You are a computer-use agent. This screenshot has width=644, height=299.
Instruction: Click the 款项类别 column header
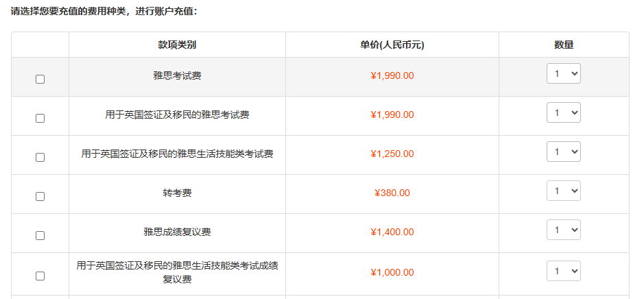177,45
